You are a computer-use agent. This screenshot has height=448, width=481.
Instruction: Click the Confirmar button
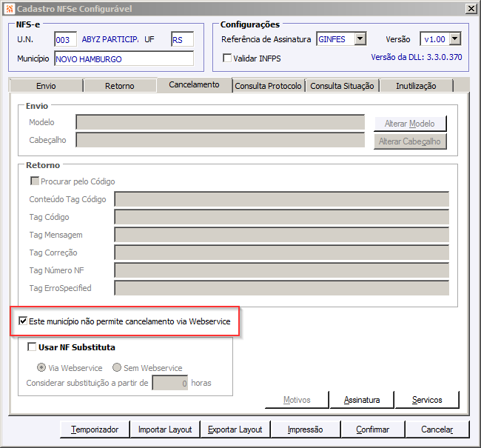click(372, 429)
